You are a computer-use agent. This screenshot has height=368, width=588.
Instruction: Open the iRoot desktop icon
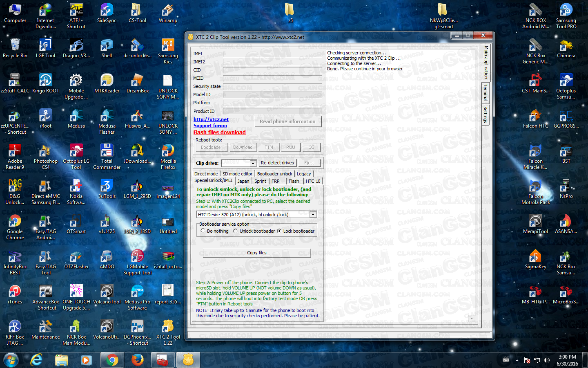tap(45, 119)
